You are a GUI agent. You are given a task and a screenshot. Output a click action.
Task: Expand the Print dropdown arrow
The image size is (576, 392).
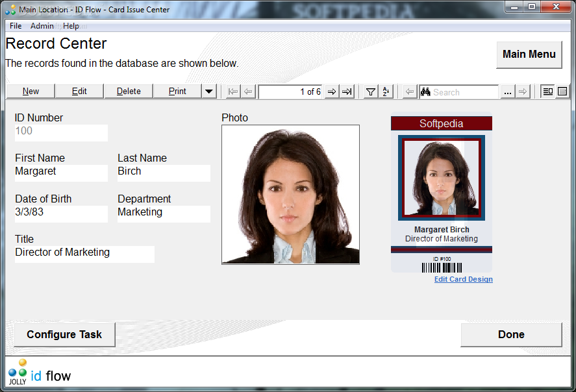(209, 92)
